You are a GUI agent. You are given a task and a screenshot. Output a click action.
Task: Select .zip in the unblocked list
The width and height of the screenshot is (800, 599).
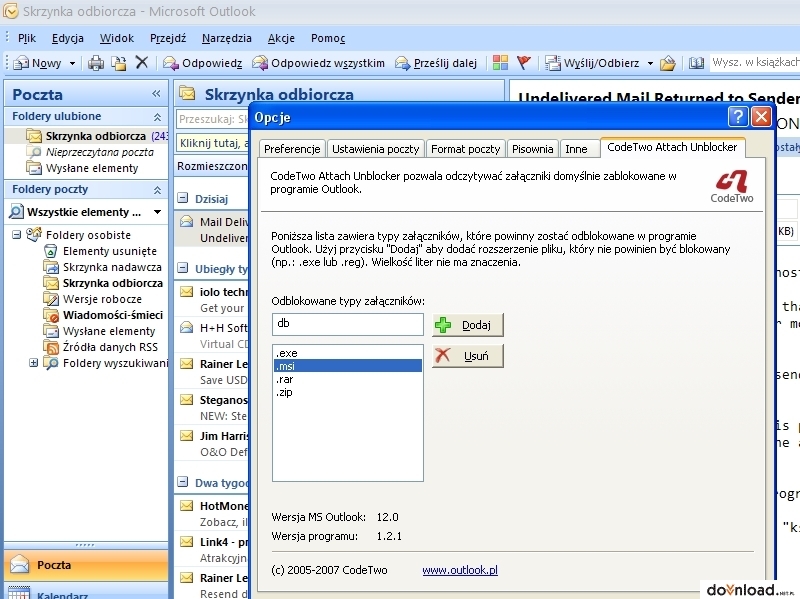[347, 392]
